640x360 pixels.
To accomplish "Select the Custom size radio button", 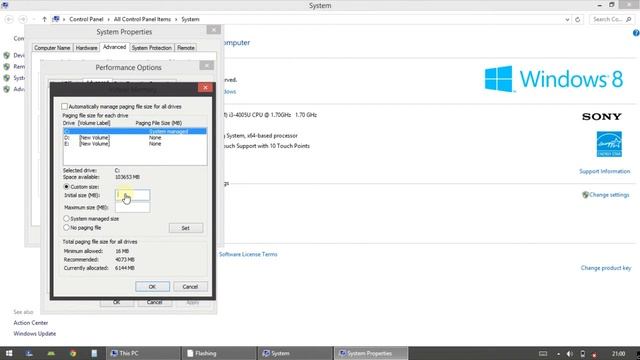I will click(66, 187).
